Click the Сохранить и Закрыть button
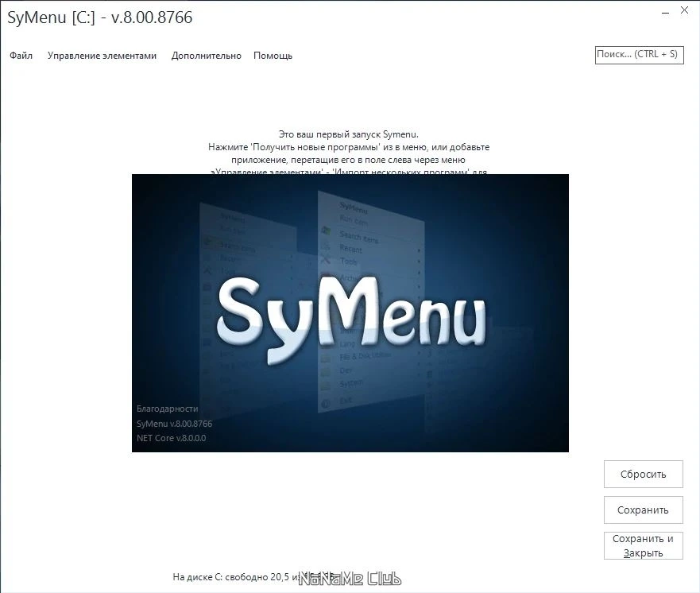 coord(644,545)
